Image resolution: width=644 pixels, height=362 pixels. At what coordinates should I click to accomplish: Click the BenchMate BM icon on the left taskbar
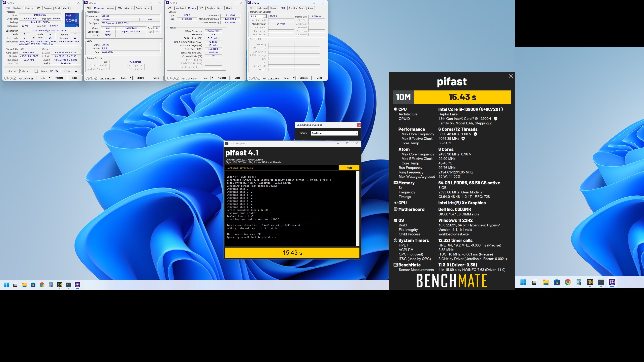pyautogui.click(x=60, y=285)
